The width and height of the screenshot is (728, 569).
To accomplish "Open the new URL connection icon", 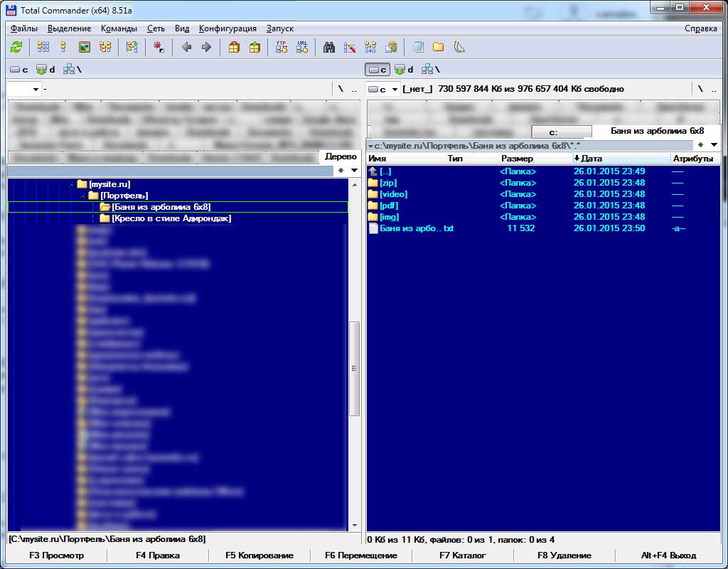I will pyautogui.click(x=302, y=47).
